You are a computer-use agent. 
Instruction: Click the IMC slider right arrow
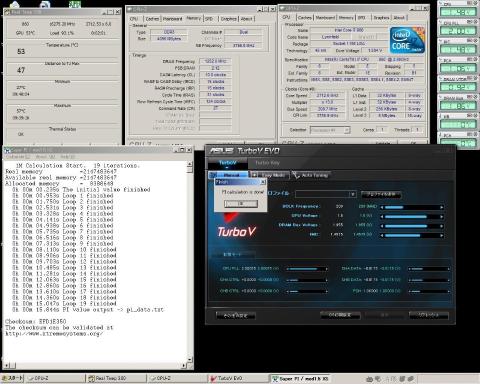[x=442, y=235]
